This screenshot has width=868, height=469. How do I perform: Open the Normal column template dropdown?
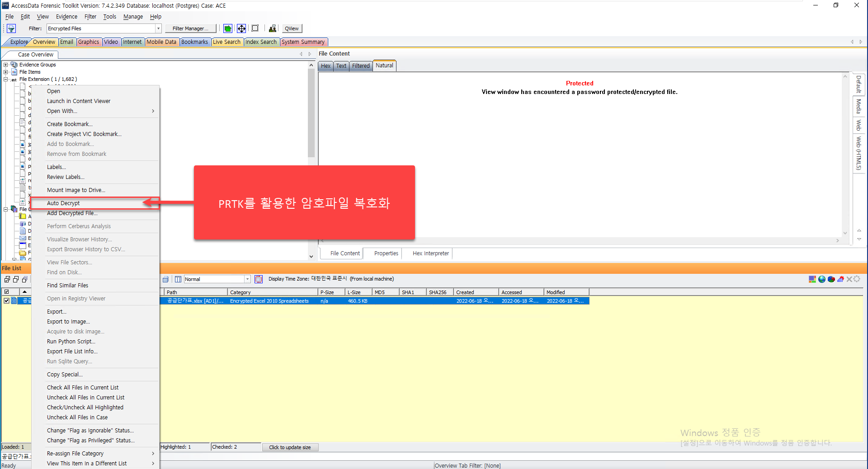[x=247, y=279]
